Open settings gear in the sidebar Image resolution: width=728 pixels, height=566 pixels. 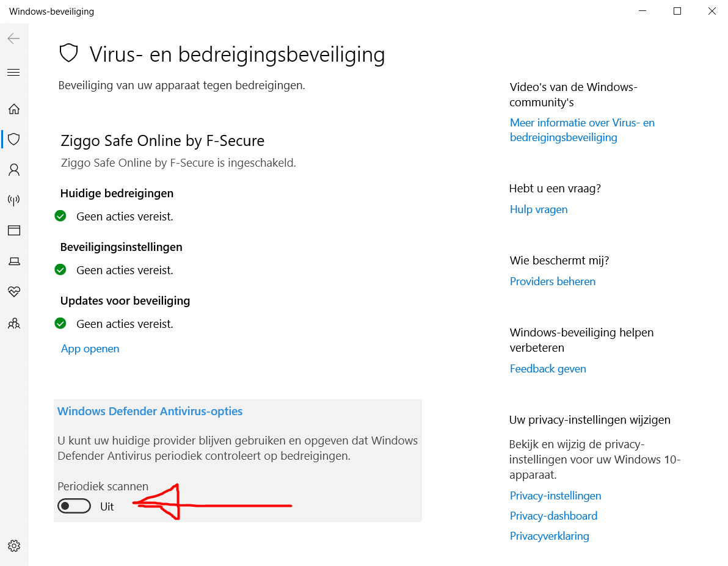click(14, 546)
